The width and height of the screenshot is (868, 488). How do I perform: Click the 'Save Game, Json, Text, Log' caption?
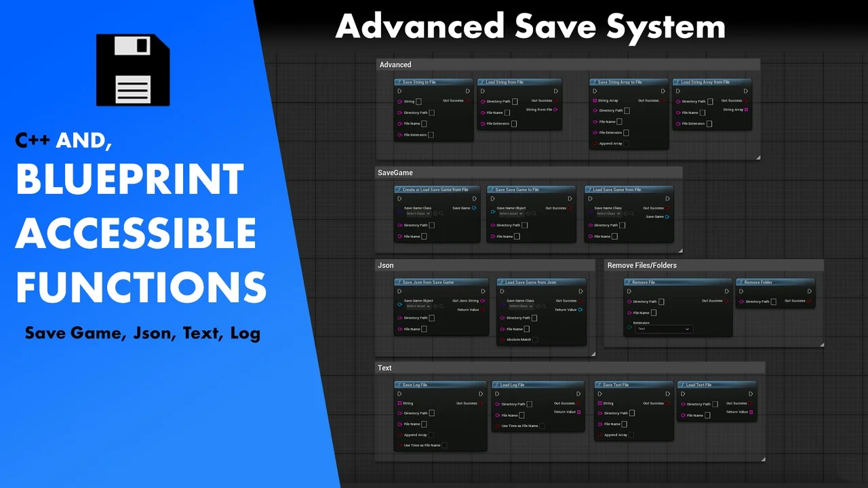click(142, 333)
